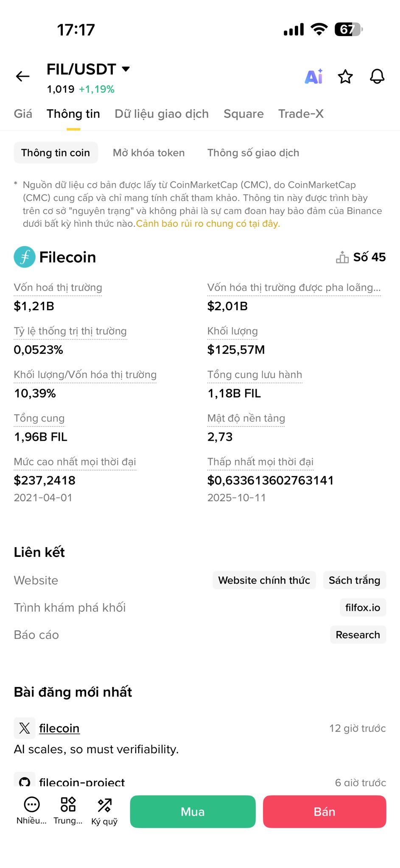Open the Ký quỹ margin icon
Image resolution: width=400 pixels, height=868 pixels.
[104, 806]
